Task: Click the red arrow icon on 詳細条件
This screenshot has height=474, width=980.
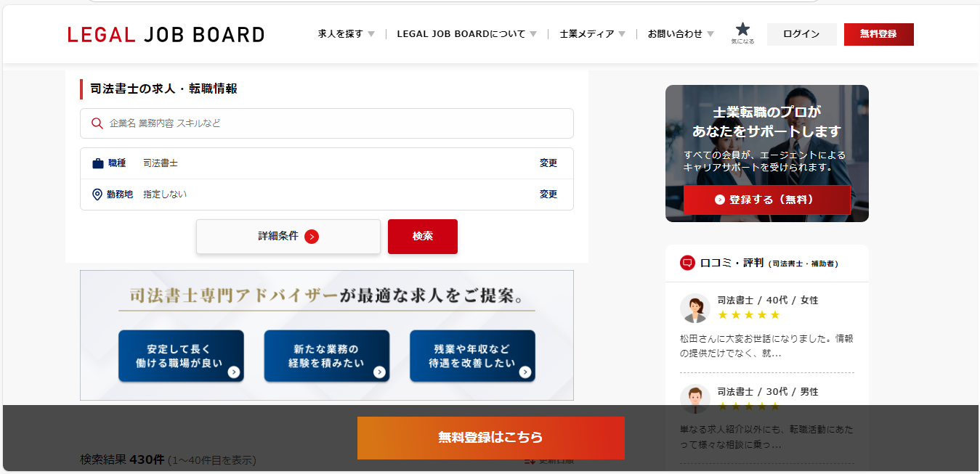Action: [312, 237]
